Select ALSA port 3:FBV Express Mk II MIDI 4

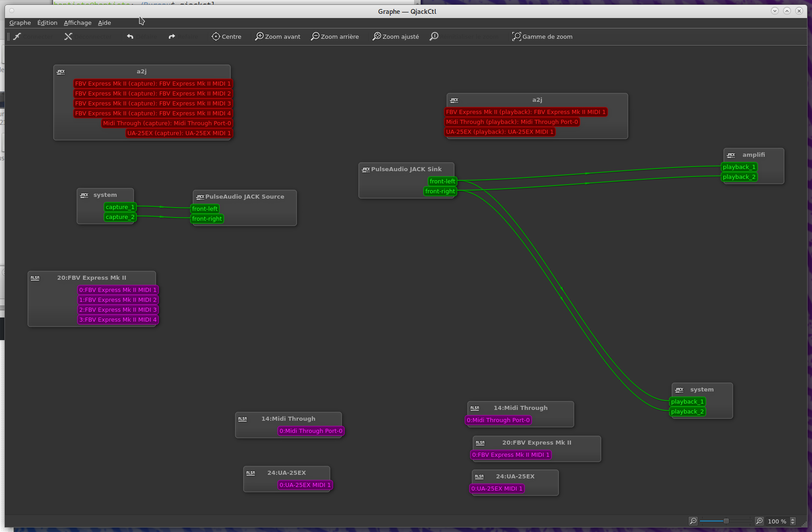[118, 320]
